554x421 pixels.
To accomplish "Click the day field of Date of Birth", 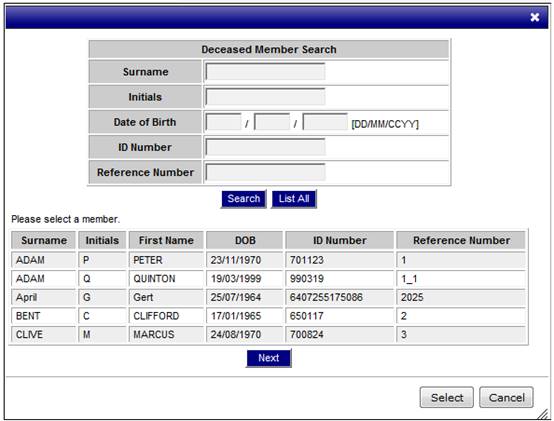I will coord(223,122).
